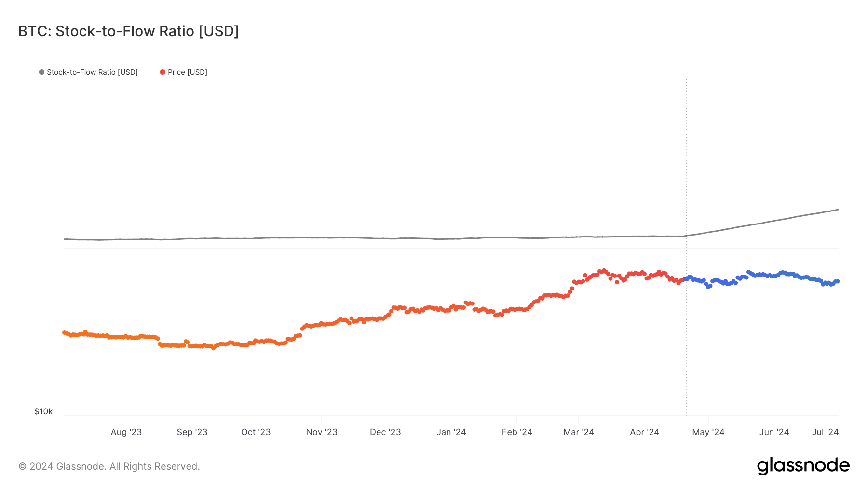This screenshot has width=868, height=488.
Task: Select the Dec '23 axis label
Action: coord(385,432)
